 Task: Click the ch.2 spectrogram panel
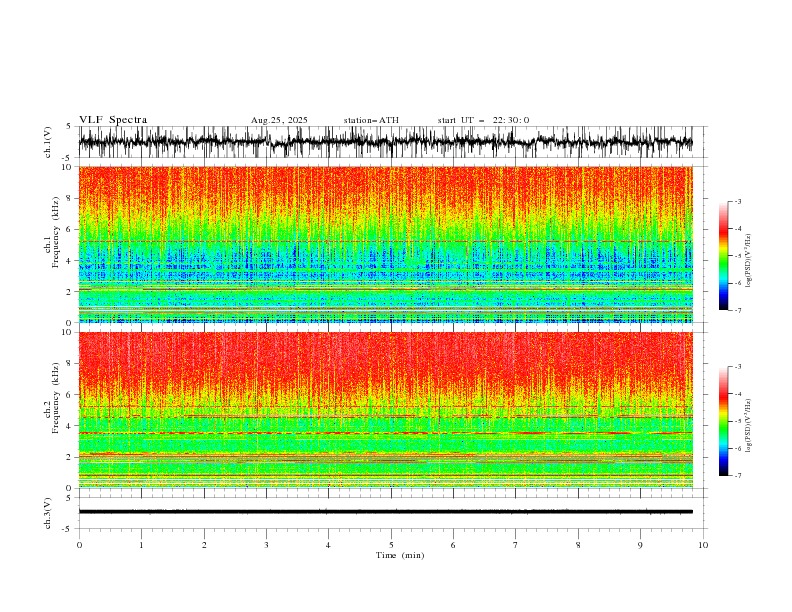tap(386, 410)
